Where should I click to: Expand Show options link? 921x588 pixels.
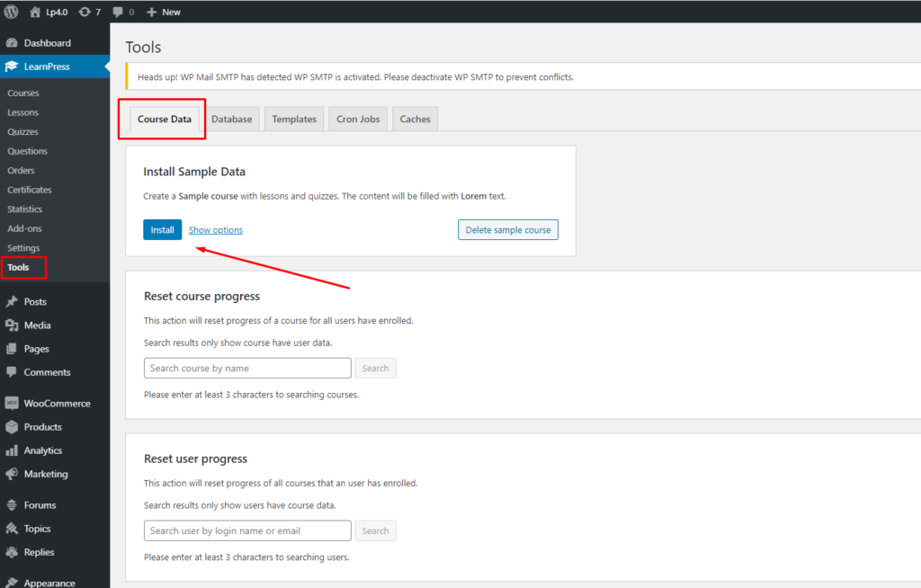click(215, 230)
